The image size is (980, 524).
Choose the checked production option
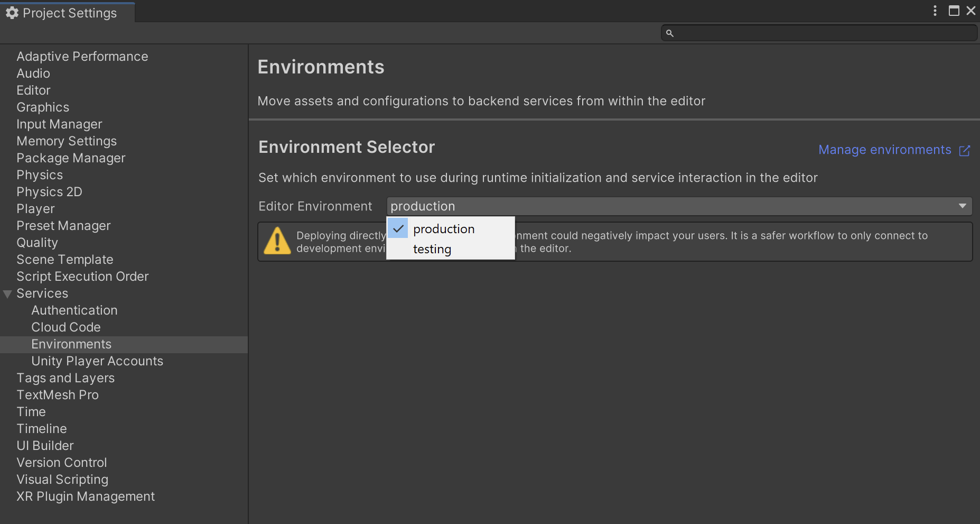tap(444, 229)
